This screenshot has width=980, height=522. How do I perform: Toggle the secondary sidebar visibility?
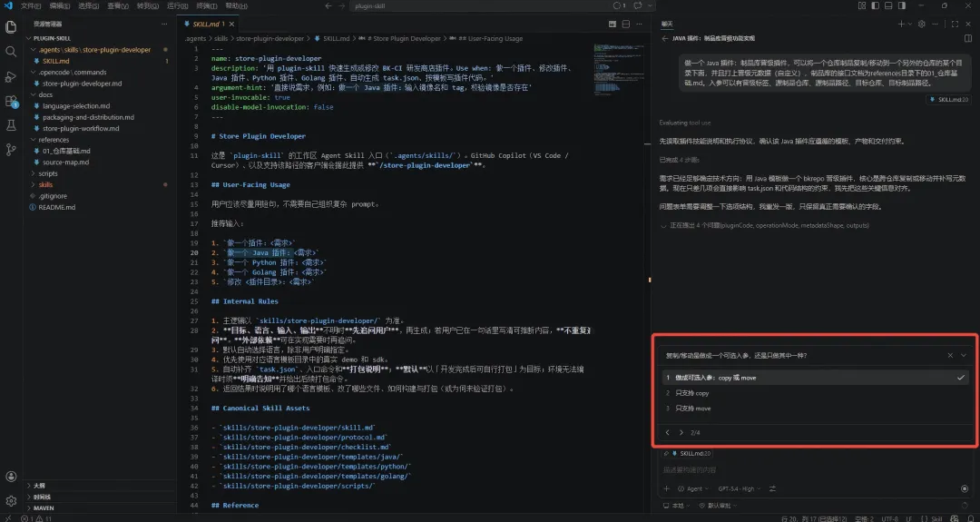[902, 5]
